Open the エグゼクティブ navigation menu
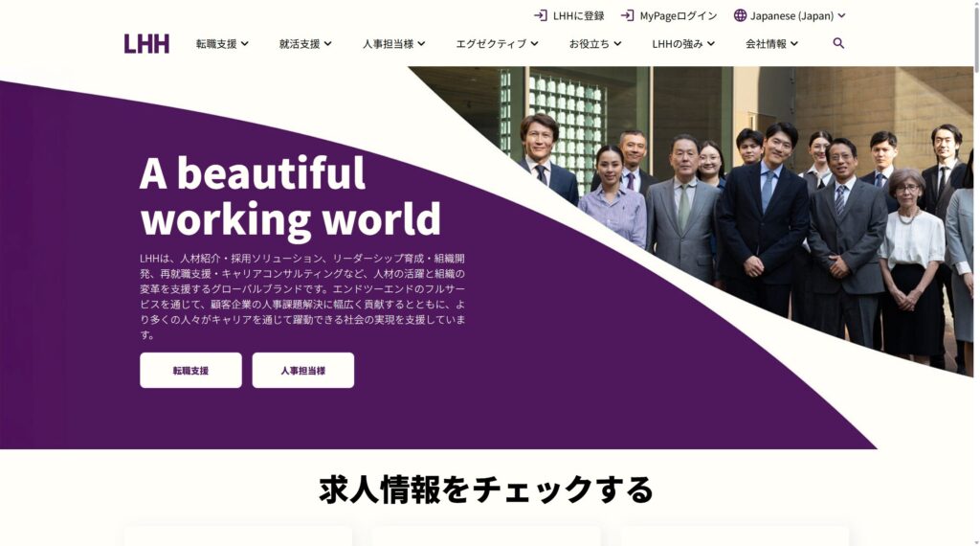This screenshot has height=546, width=980. pos(497,44)
